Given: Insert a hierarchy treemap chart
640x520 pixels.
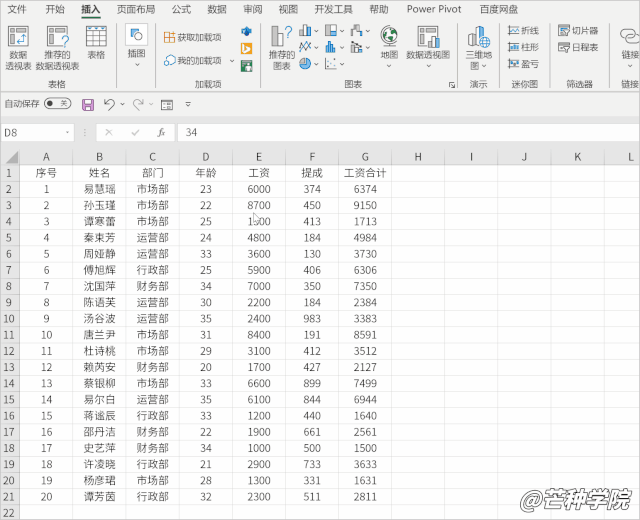Looking at the screenshot, I should (331, 30).
